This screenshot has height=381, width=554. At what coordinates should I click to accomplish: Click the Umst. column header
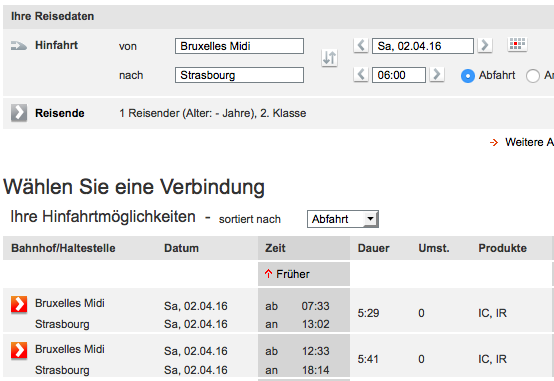(434, 248)
